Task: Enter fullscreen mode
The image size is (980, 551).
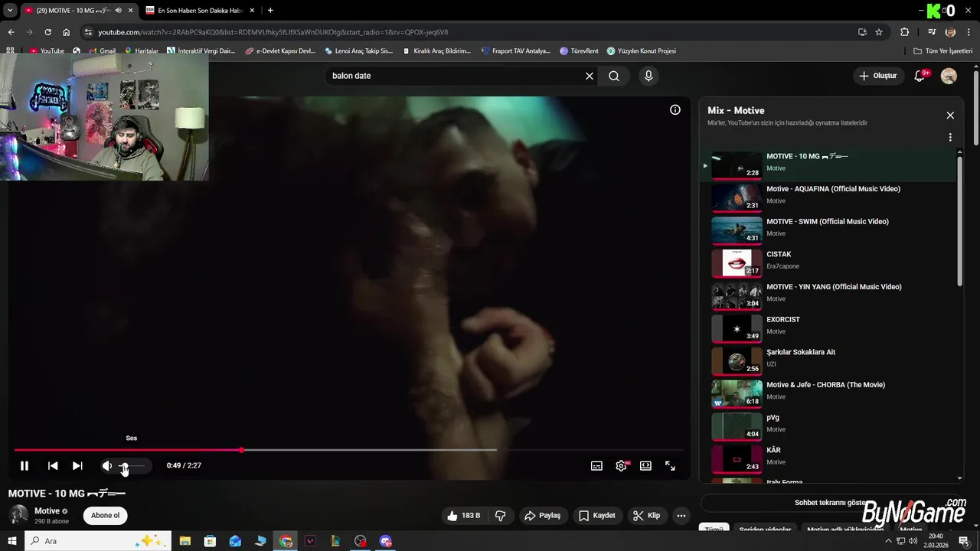Action: pyautogui.click(x=670, y=465)
